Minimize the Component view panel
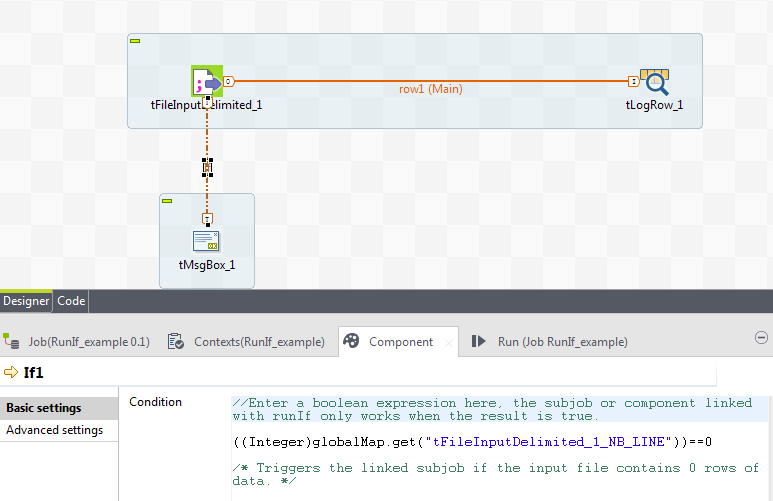This screenshot has width=773, height=501. [761, 338]
